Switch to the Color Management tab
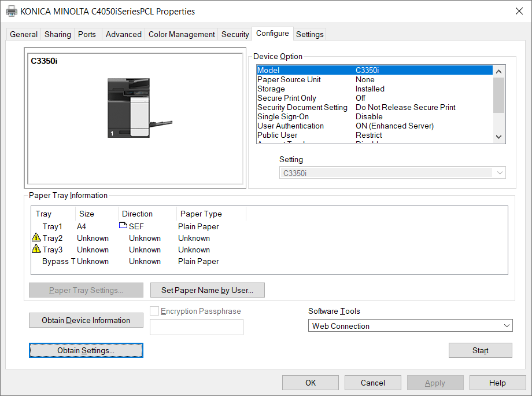532x396 pixels. point(182,34)
